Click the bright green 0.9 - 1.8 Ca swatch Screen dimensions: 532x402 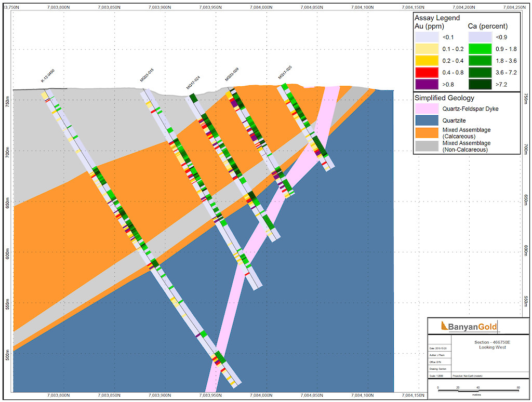480,49
